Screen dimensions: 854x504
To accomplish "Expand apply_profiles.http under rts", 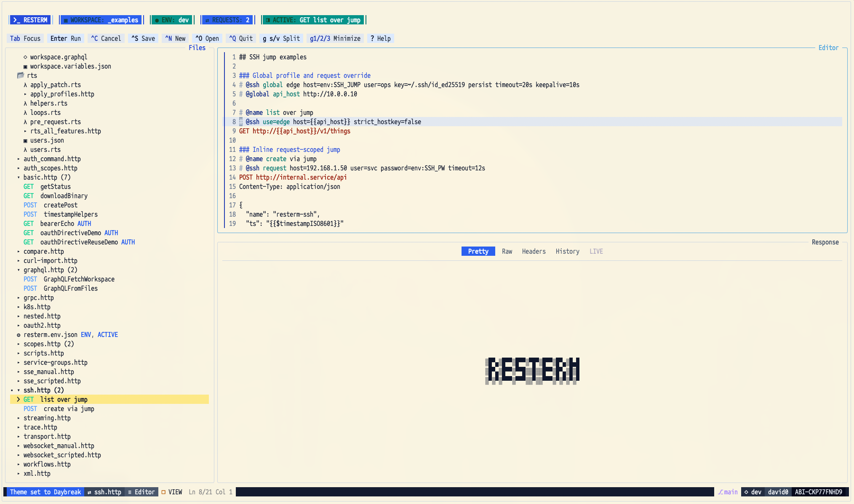I will (x=25, y=94).
